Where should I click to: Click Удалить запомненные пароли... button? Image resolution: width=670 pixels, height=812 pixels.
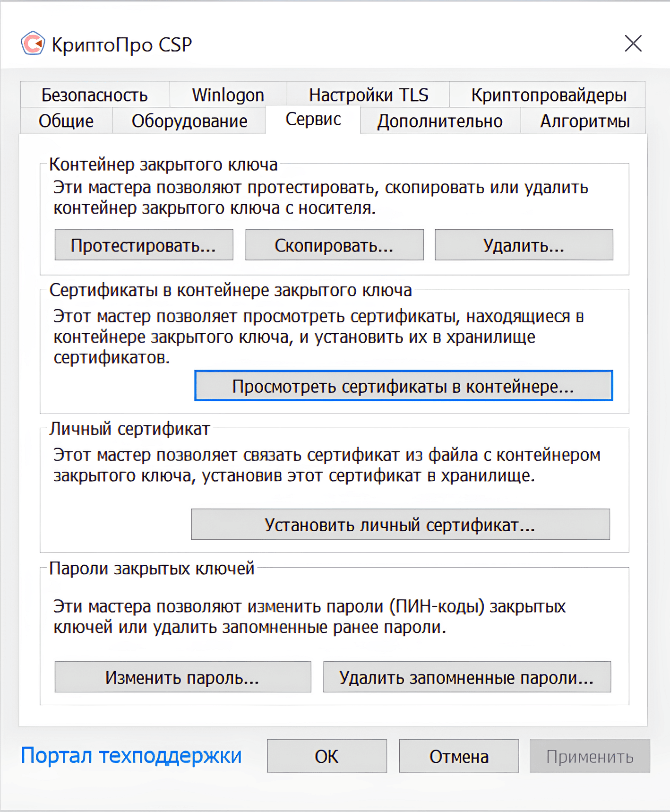click(467, 677)
